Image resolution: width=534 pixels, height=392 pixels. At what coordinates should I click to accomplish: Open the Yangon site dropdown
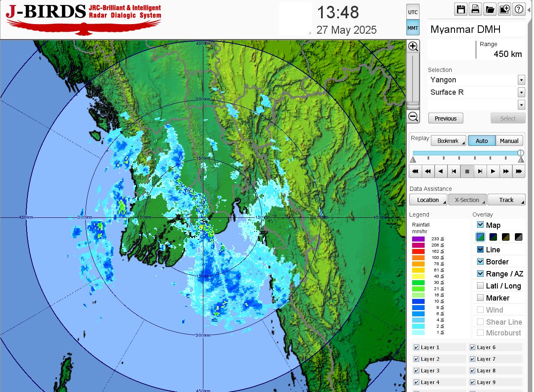[x=521, y=80]
